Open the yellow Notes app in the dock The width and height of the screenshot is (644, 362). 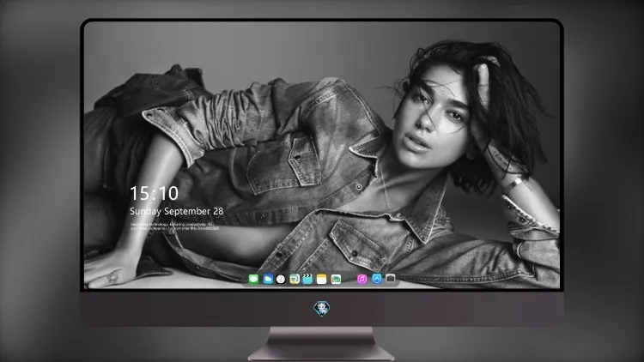(322, 280)
